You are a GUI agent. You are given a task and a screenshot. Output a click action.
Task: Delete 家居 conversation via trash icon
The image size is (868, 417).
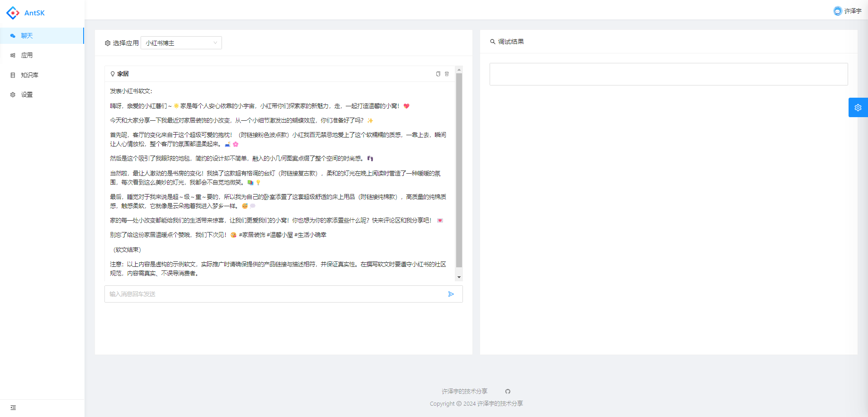(447, 74)
